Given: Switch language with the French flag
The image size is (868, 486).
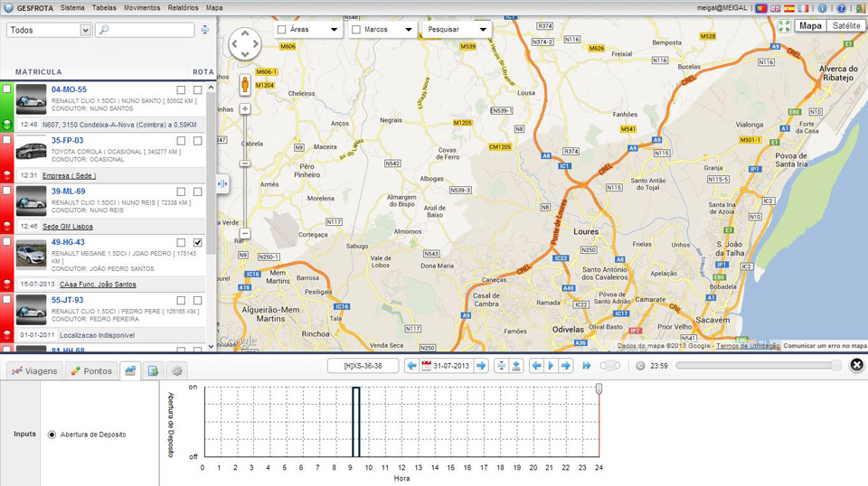Looking at the screenshot, I should 803,8.
